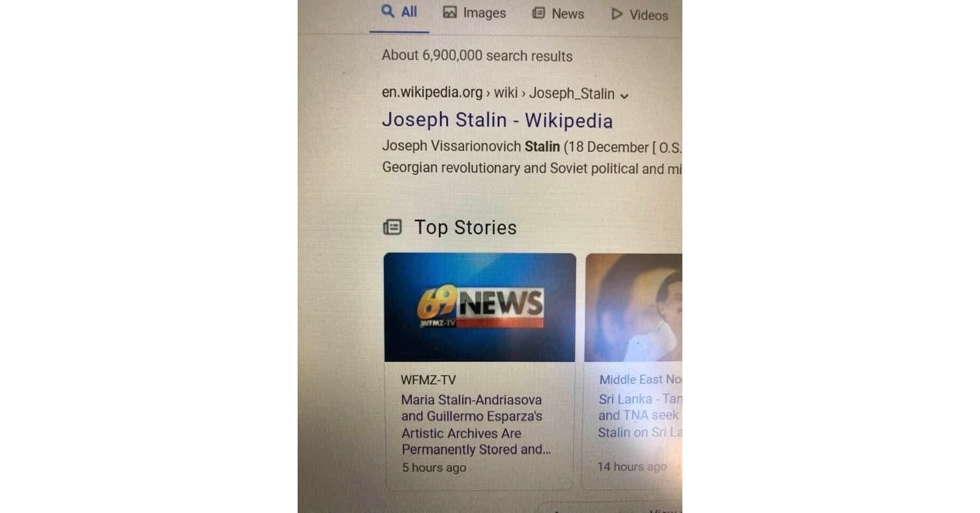Open the All results tab

coord(399,12)
